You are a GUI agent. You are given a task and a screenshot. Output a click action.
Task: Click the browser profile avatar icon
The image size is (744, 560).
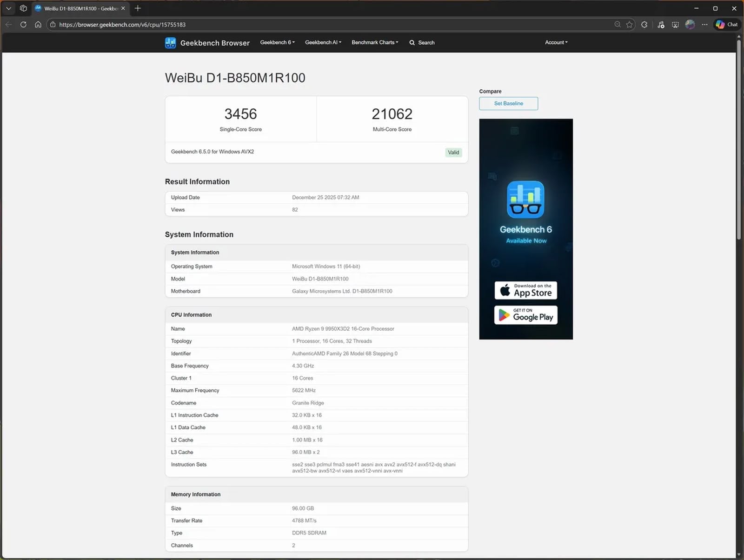point(690,24)
